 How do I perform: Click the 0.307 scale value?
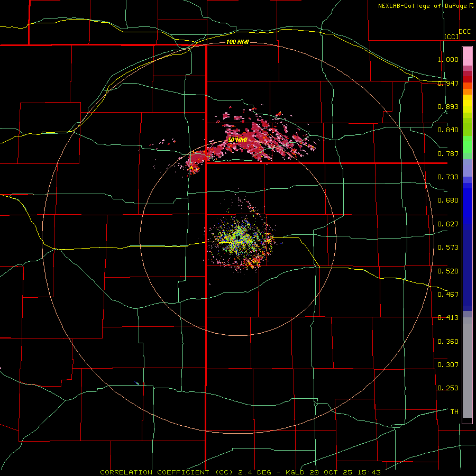448,365
